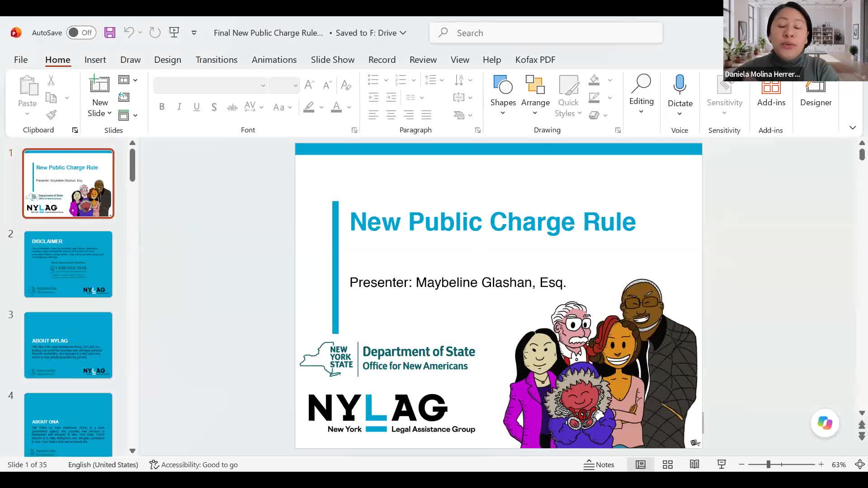Start presentation from beginning icon
The image size is (868, 488).
174,33
